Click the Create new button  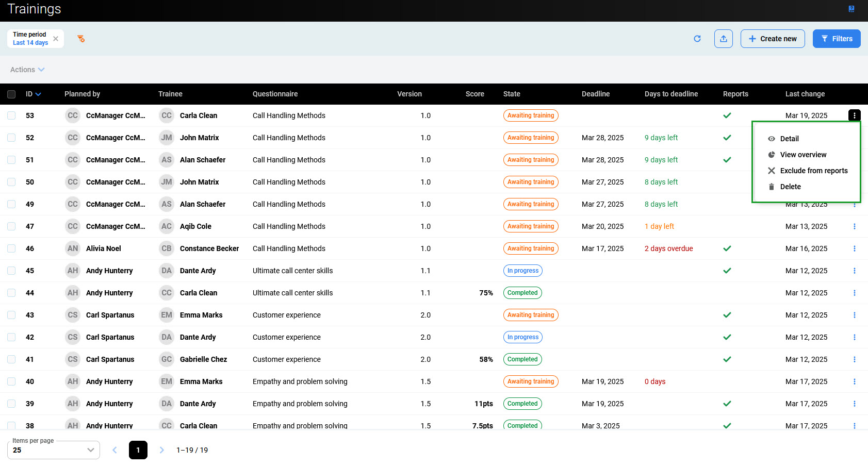tap(772, 39)
